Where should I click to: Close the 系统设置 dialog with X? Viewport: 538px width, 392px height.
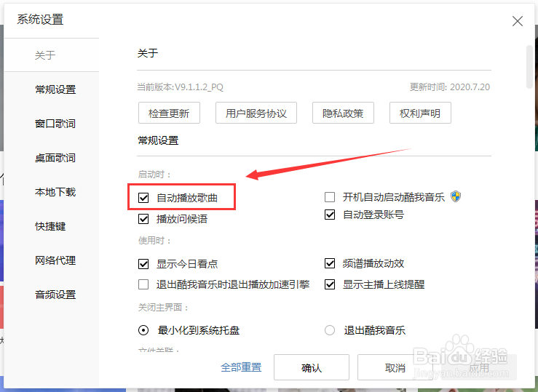point(518,21)
